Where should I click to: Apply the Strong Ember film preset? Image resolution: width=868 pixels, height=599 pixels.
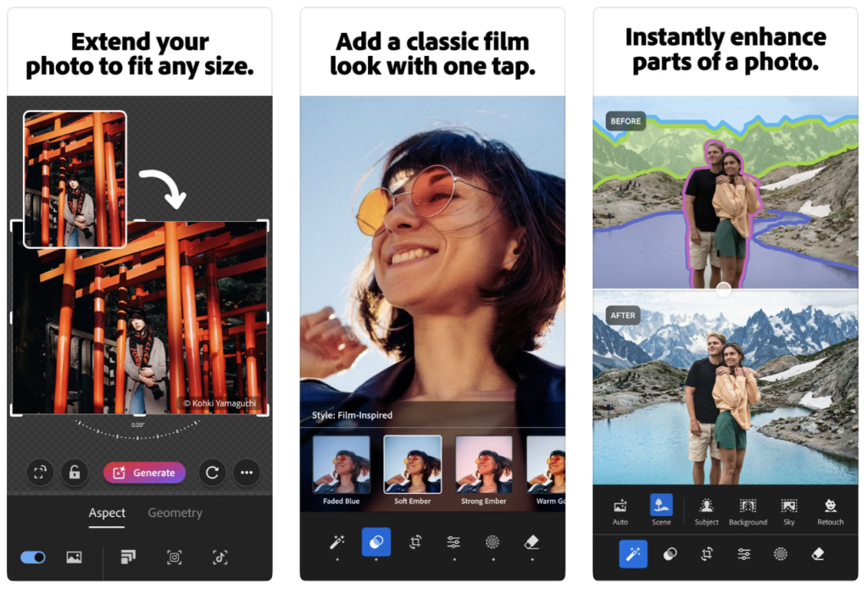[x=484, y=471]
